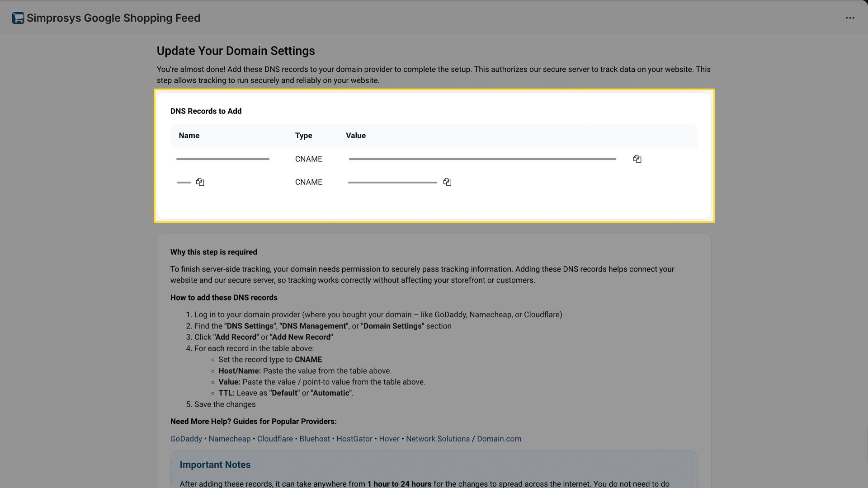Open the Domain.com provider guide
Viewport: 868px width, 488px height.
[499, 439]
